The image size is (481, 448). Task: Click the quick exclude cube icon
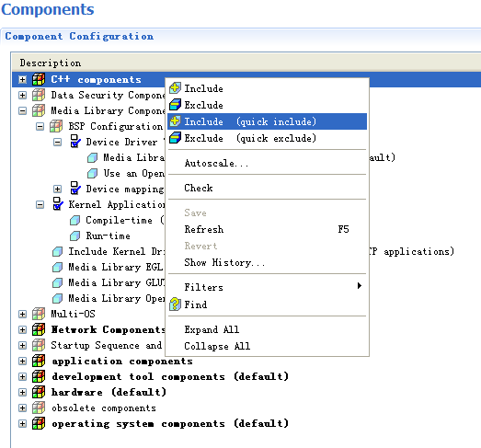pyautogui.click(x=175, y=138)
